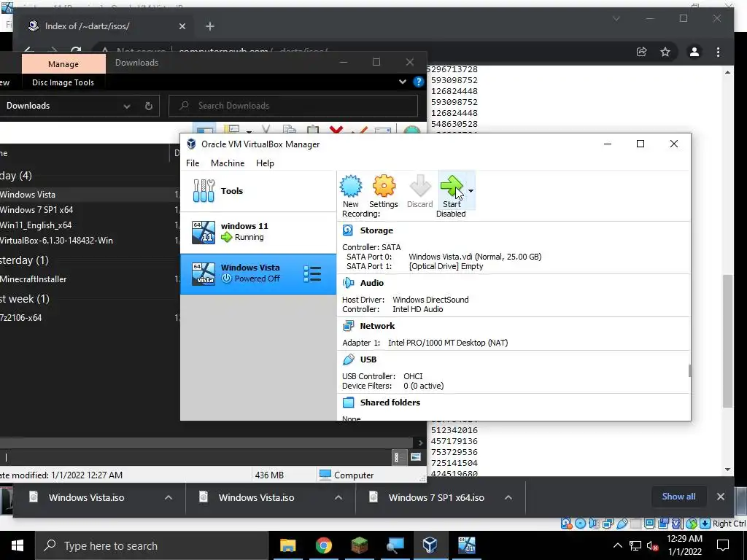Viewport: 747px width, 560px height.
Task: Open the Start button dropdown arrow
Action: (x=471, y=191)
